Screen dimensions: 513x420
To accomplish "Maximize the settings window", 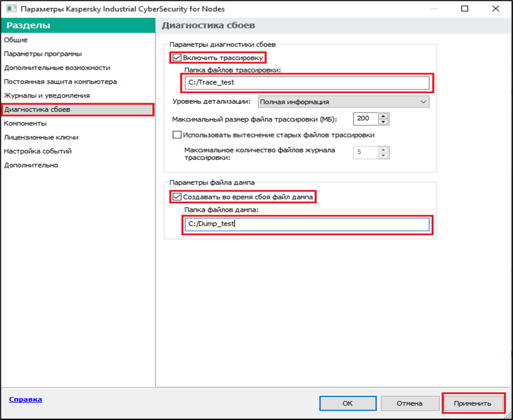I will (465, 9).
